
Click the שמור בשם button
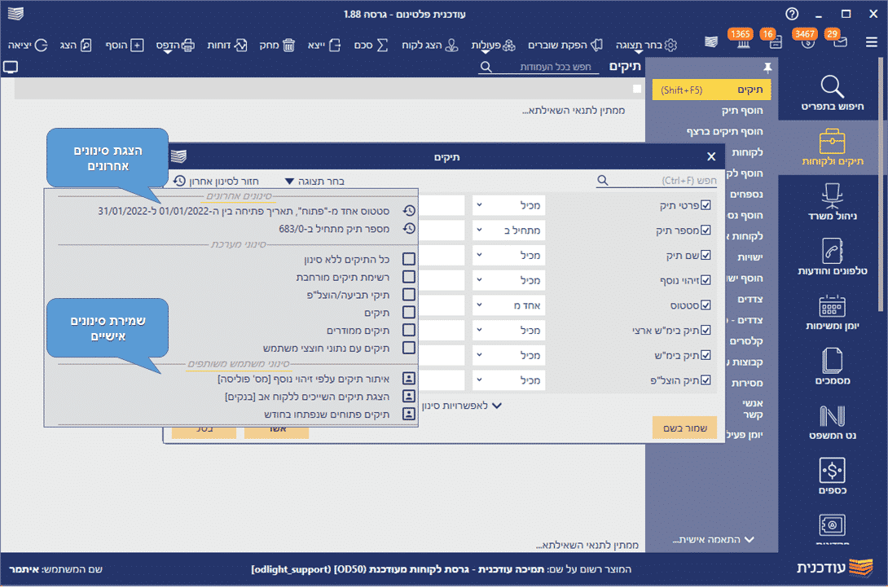point(684,428)
